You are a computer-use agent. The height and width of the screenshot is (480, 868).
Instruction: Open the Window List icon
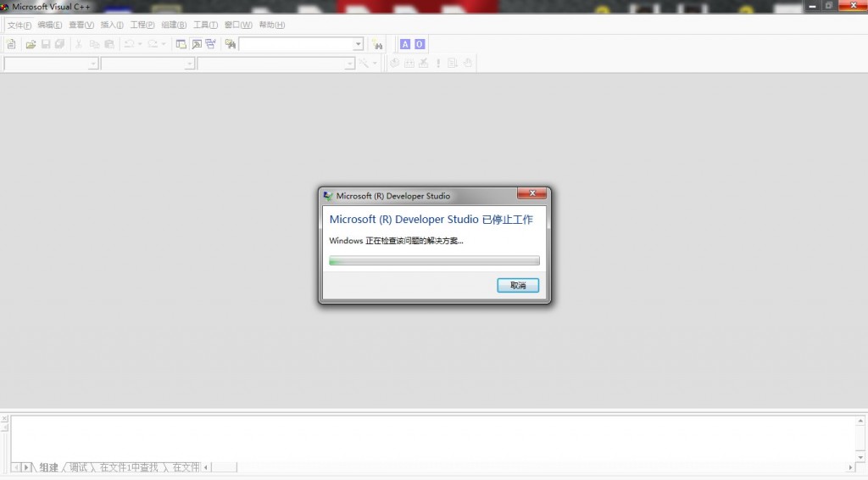(x=211, y=44)
